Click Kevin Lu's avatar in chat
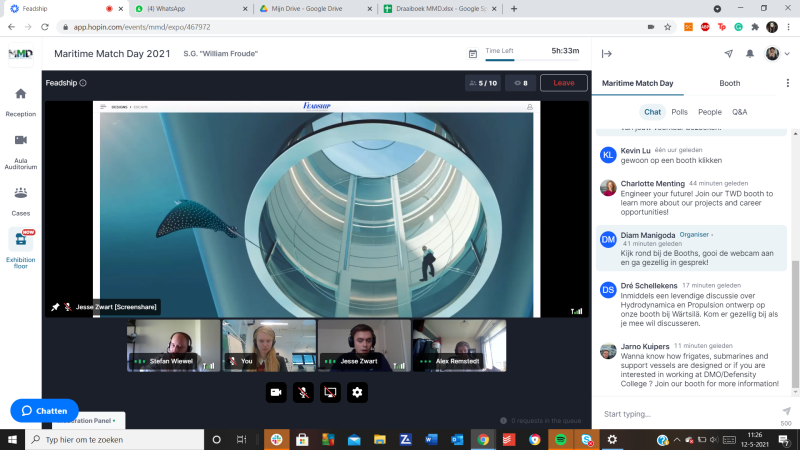This screenshot has width=800, height=450. 608,155
